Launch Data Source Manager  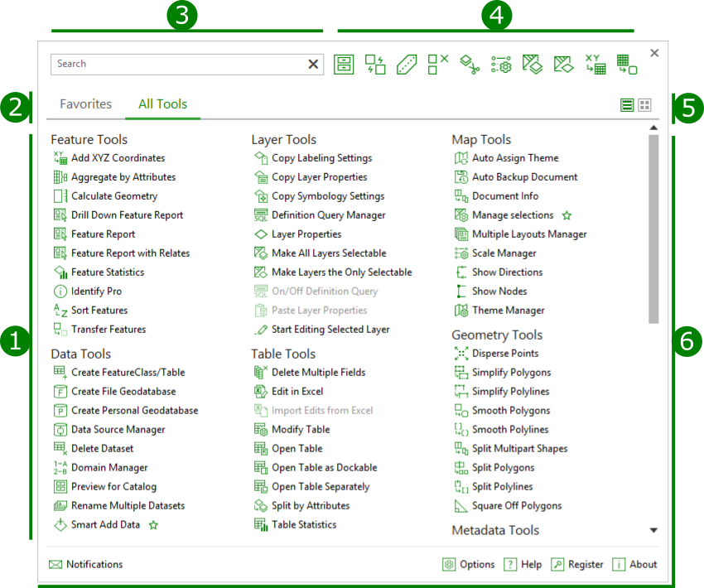[x=109, y=430]
